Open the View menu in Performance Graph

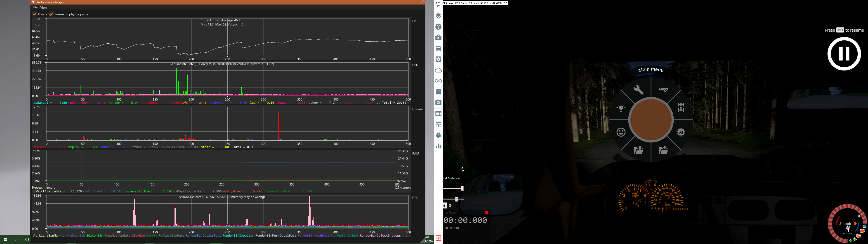(43, 7)
